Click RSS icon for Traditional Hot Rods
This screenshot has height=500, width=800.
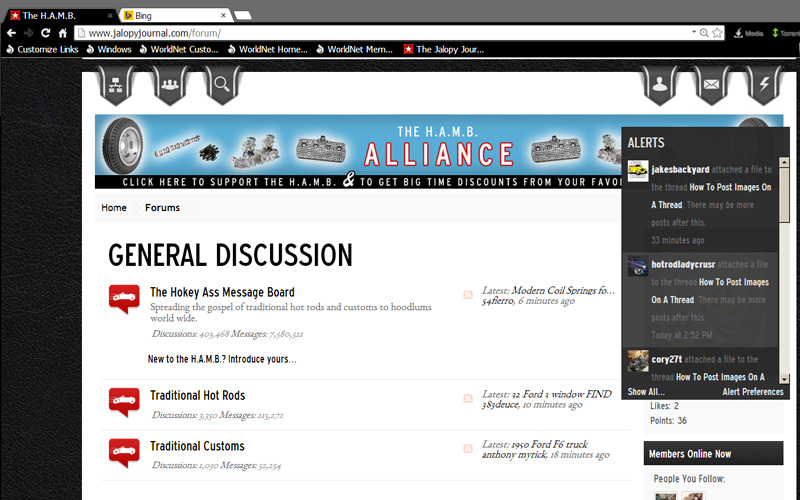click(x=468, y=398)
